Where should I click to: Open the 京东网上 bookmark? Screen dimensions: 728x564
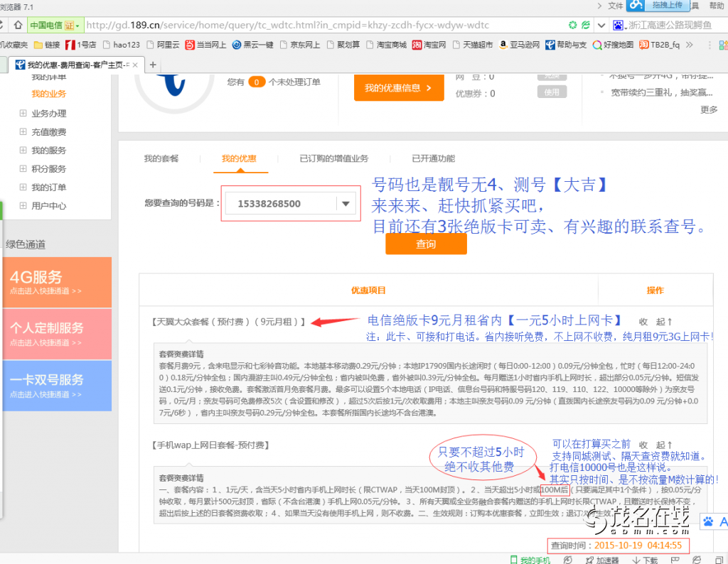click(x=300, y=45)
